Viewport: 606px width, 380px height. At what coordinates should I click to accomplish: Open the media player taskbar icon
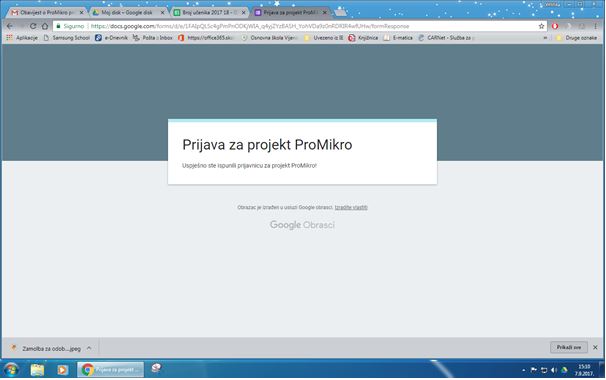coord(62,370)
